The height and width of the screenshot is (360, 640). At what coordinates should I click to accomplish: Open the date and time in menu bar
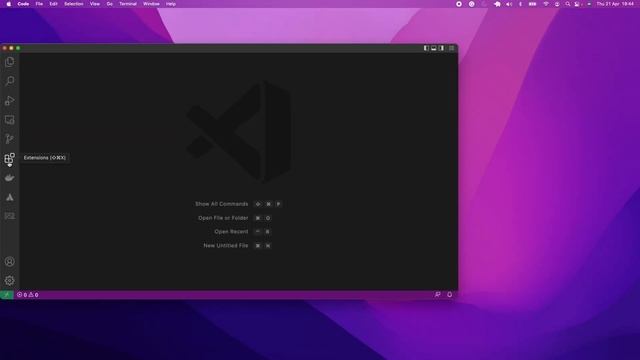pyautogui.click(x=615, y=4)
